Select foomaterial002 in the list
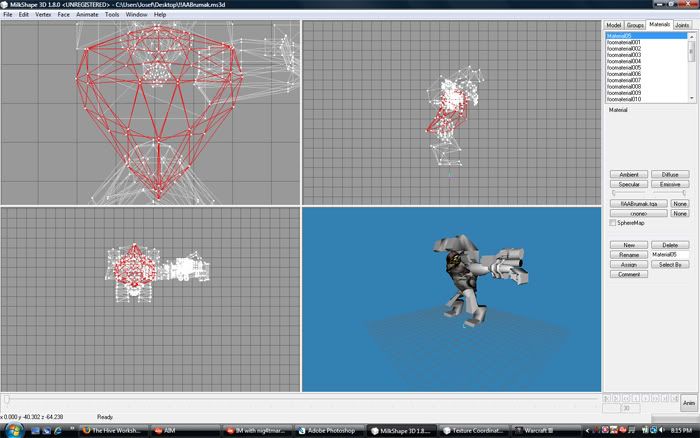This screenshot has width=700, height=438. click(x=647, y=48)
